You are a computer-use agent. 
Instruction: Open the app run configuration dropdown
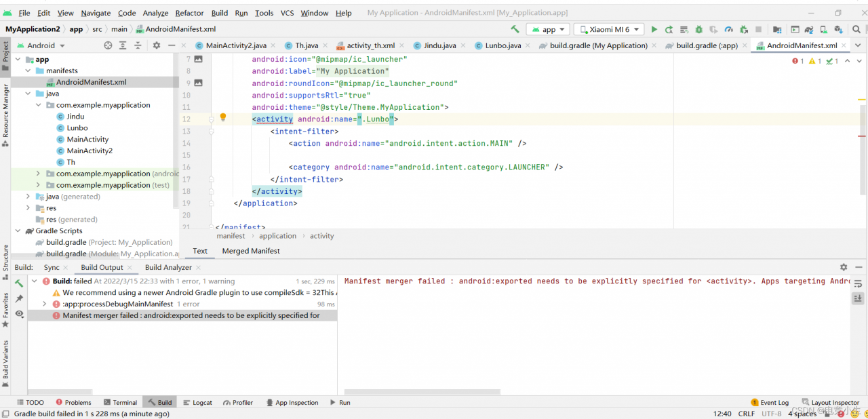pos(549,29)
